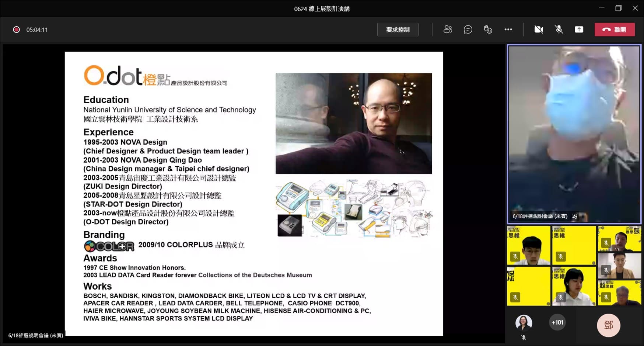Screen dimensions: 644x346
Task: Open reactions and raise hand menu
Action: pos(488,30)
